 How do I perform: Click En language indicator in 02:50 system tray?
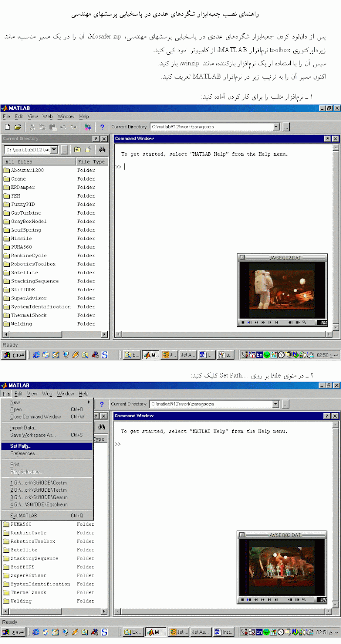260,355
